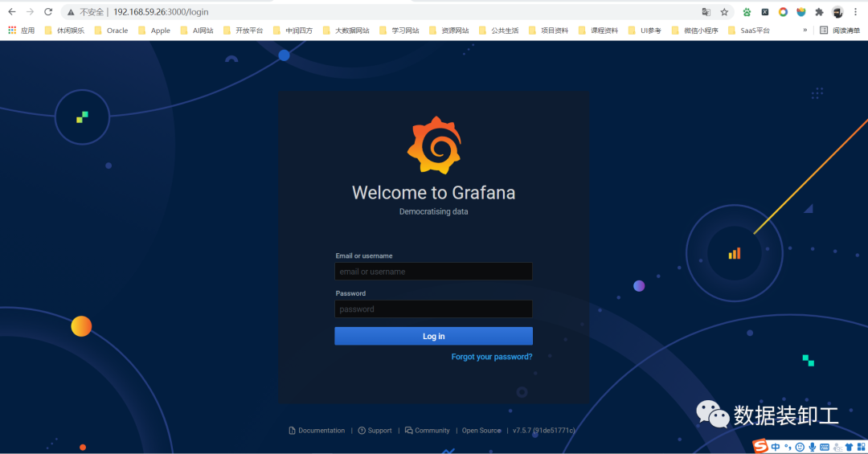
Task: Open the translate page icon
Action: (706, 12)
